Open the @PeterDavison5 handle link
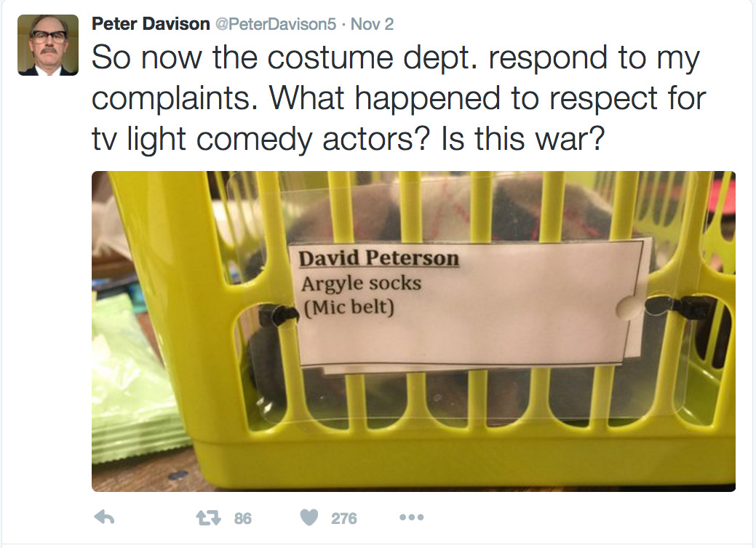756x548 pixels. pyautogui.click(x=275, y=24)
